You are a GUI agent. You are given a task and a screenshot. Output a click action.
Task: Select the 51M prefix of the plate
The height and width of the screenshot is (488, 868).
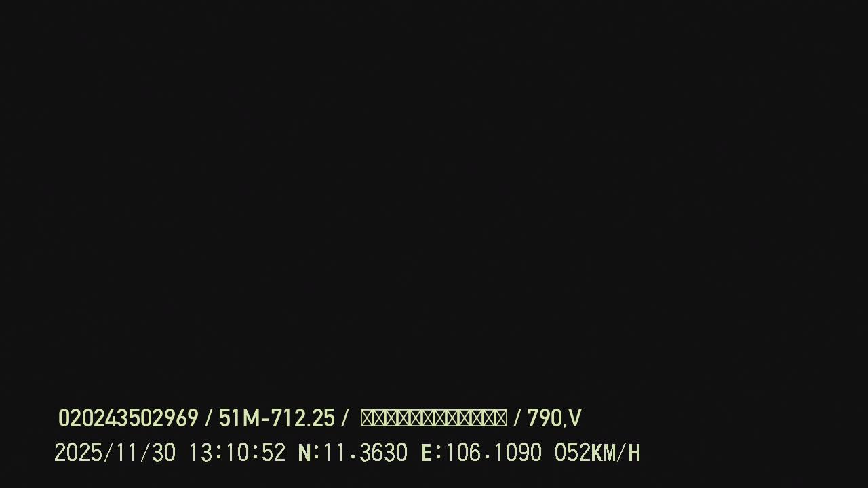239,418
